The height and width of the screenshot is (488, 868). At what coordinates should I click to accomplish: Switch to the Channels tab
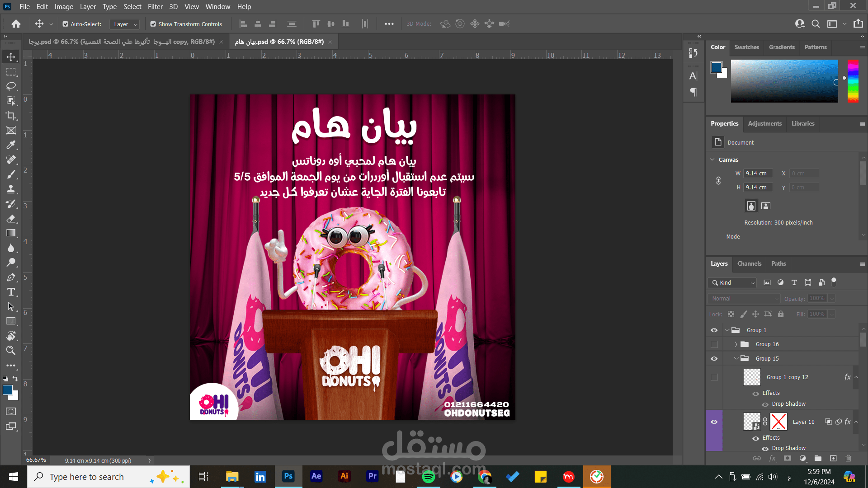(x=749, y=264)
